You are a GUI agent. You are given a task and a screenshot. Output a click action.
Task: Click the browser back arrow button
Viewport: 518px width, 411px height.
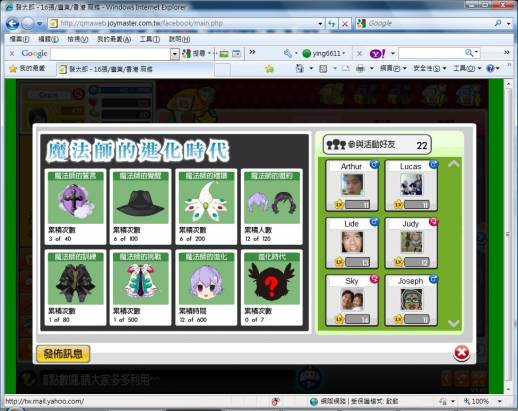click(x=12, y=23)
